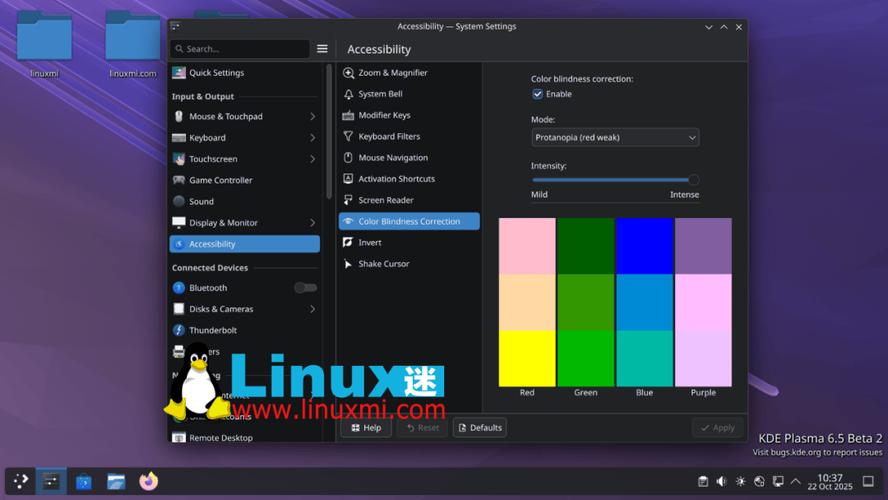Open Activation Shortcuts page
This screenshot has width=888, height=500.
pyautogui.click(x=409, y=179)
